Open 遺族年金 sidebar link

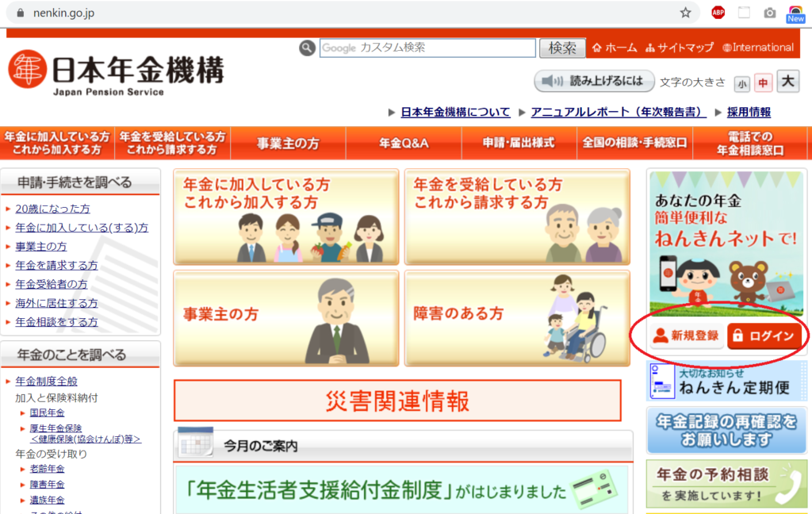point(47,500)
